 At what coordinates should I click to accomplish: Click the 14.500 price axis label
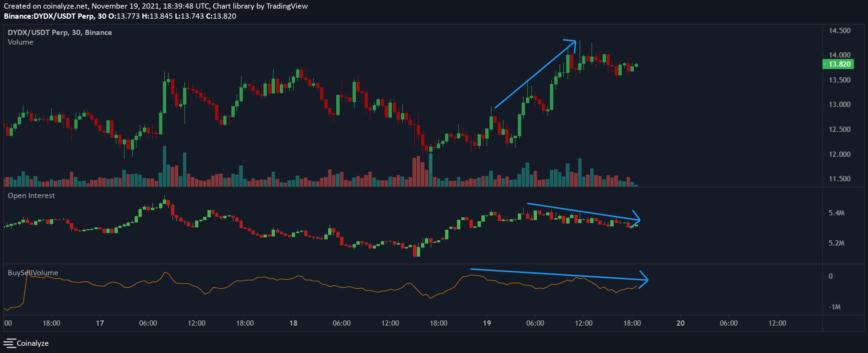840,30
